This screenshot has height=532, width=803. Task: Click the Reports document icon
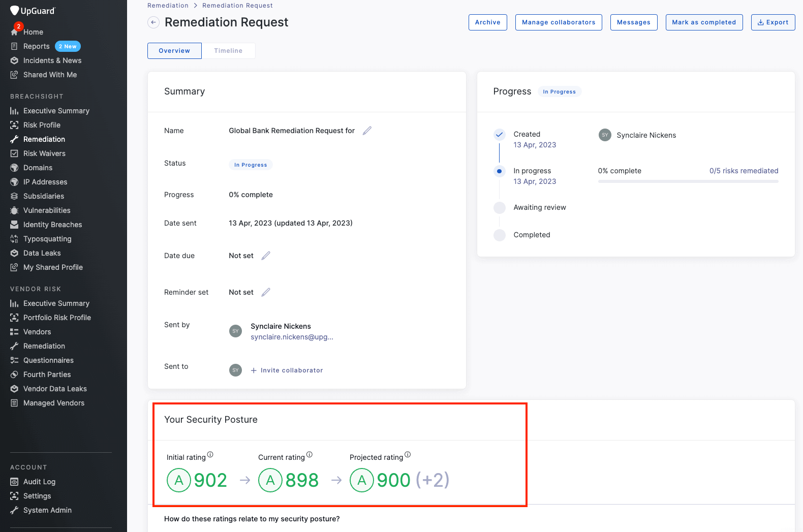[x=14, y=46]
